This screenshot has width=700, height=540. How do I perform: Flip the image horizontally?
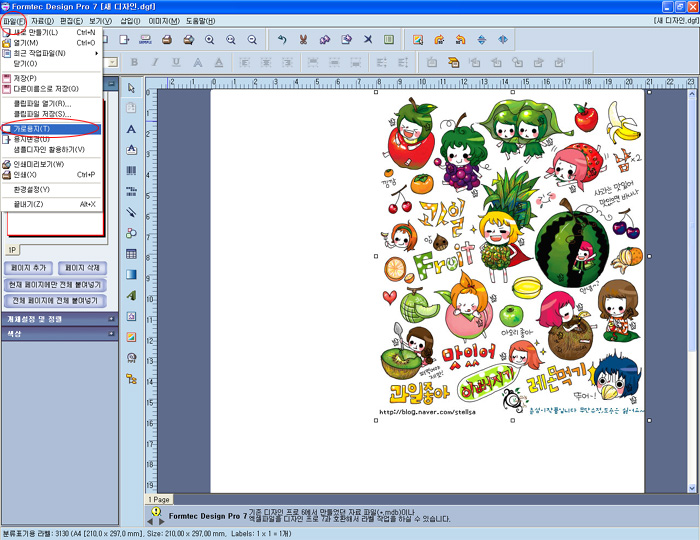tap(503, 40)
